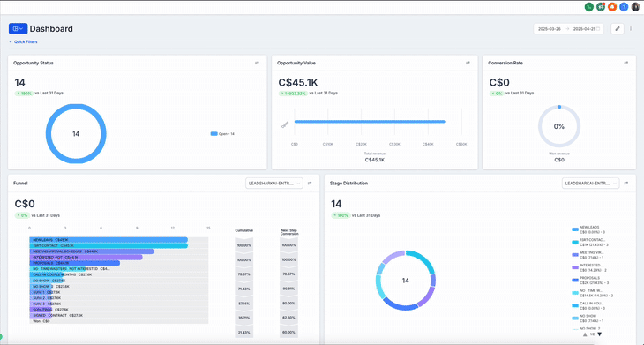644x345 pixels.
Task: Click the 62.50% next step conversion value
Action: point(288,318)
